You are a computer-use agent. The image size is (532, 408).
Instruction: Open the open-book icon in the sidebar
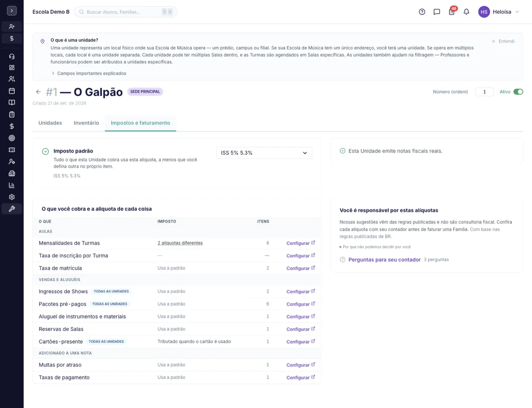click(x=12, y=102)
